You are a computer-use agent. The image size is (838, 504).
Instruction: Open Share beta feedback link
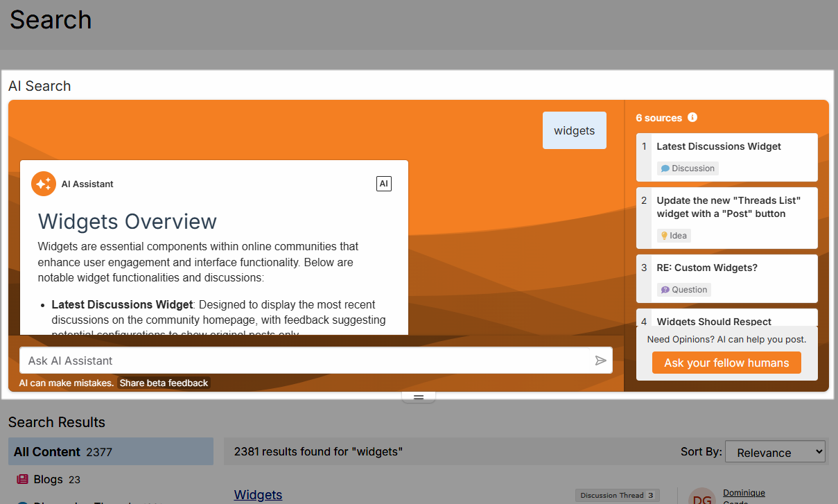tap(164, 383)
